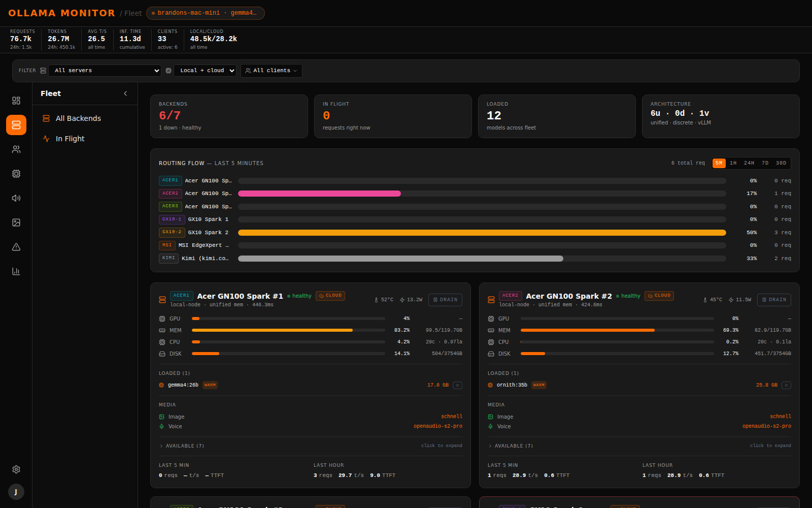Click the temperature icon on Spark #1 card
The width and height of the screenshot is (812, 508).
pos(376,300)
